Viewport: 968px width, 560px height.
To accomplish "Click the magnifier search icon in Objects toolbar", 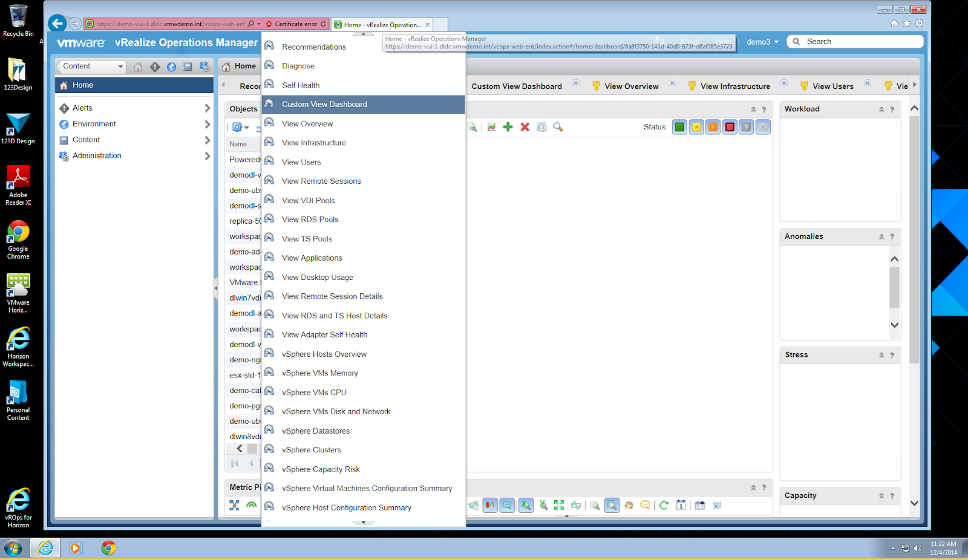I will (x=558, y=127).
